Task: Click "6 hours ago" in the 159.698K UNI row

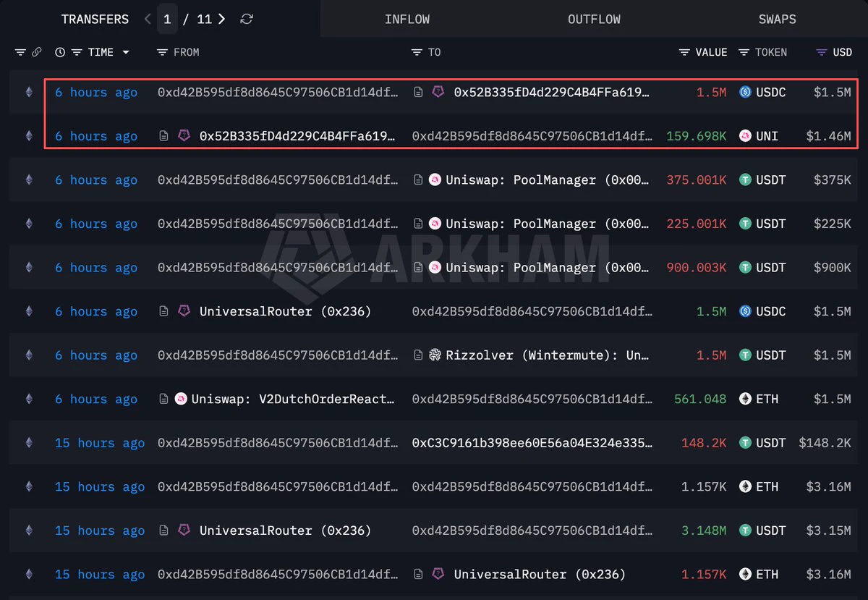Action: (96, 136)
